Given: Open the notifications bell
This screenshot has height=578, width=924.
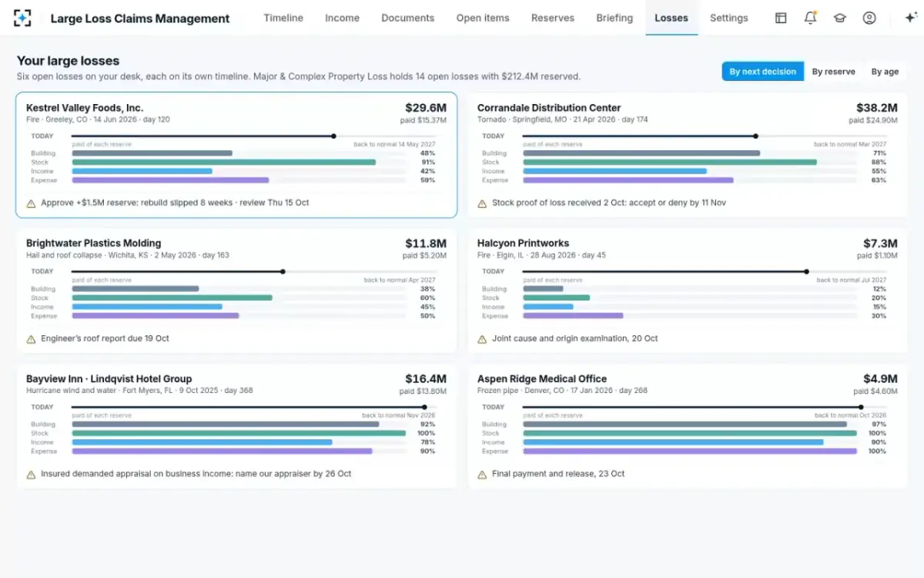Looking at the screenshot, I should click(810, 18).
